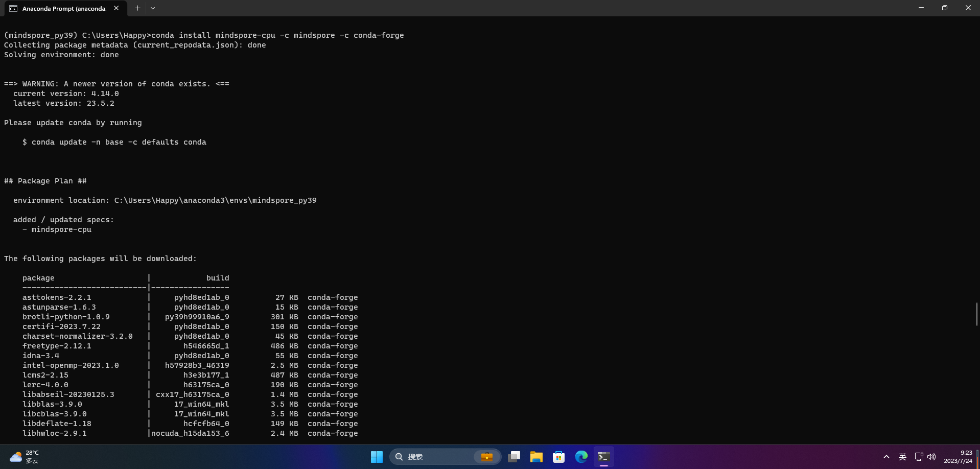The height and width of the screenshot is (469, 980).
Task: Open the weather widget showing 28°C
Action: 25,457
